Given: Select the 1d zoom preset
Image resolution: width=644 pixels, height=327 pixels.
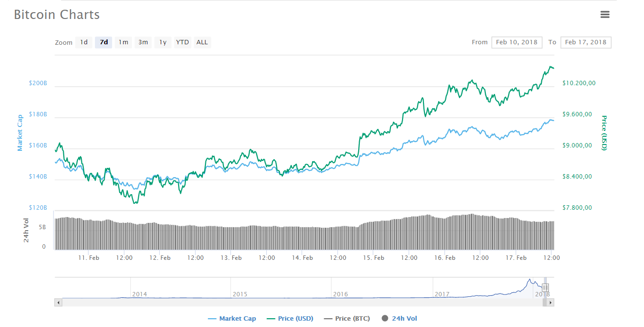Looking at the screenshot, I should pyautogui.click(x=83, y=42).
